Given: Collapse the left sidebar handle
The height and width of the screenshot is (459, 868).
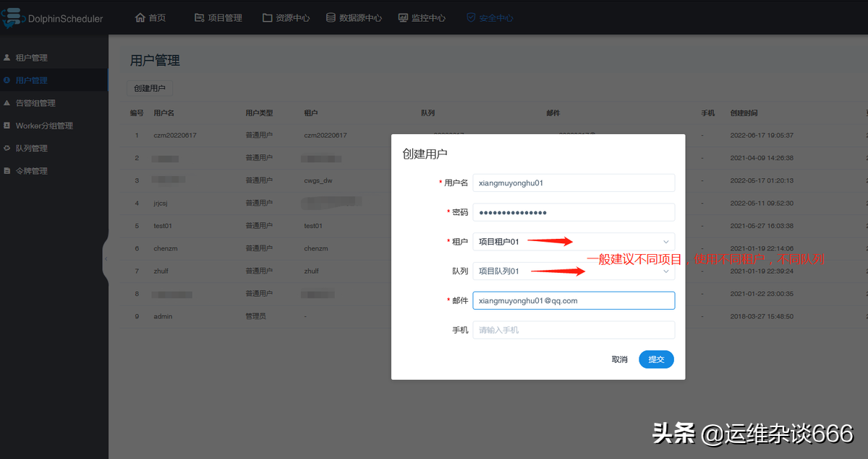Looking at the screenshot, I should (x=106, y=258).
